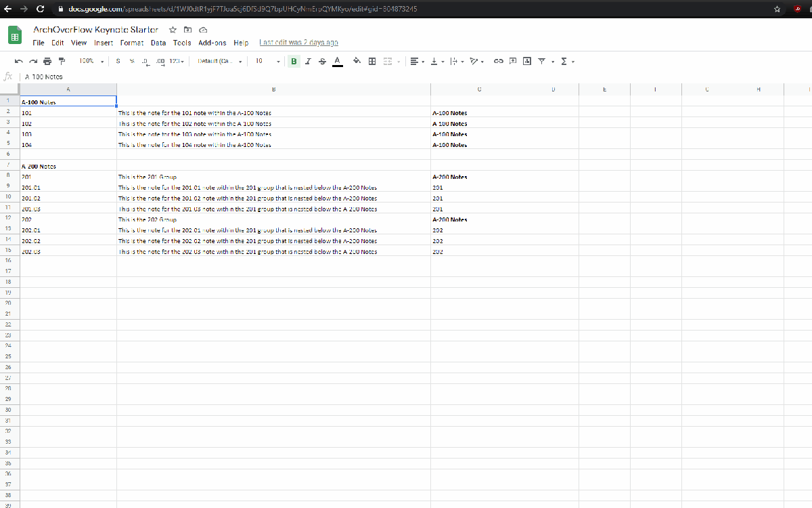This screenshot has height=508, width=812.
Task: Insert a comment using the comment icon
Action: point(512,61)
